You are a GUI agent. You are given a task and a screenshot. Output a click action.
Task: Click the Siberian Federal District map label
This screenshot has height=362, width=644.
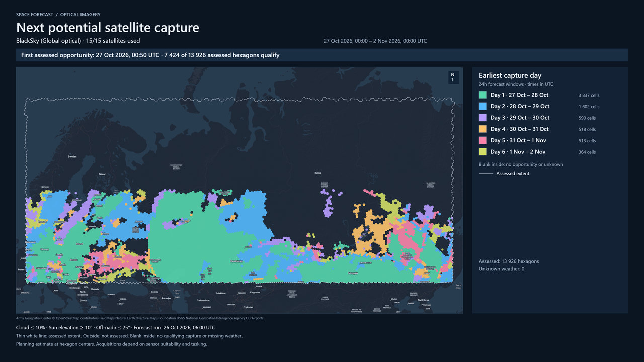[x=325, y=185]
